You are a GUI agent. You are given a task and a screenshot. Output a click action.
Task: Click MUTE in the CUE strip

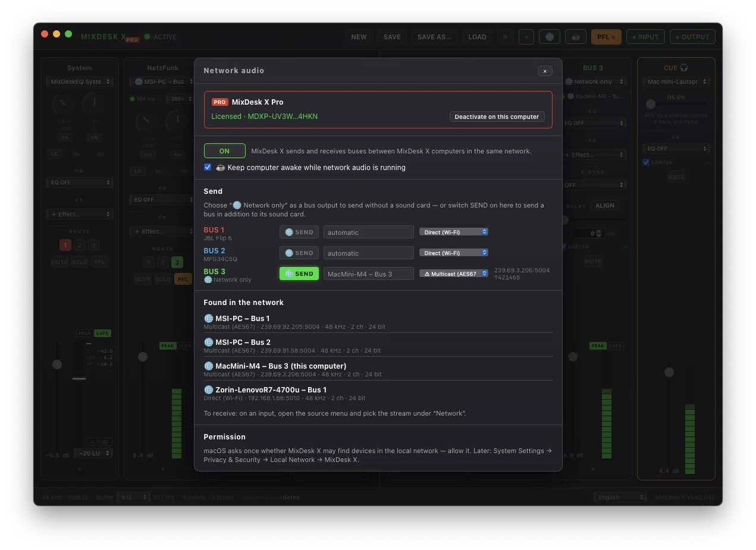tap(676, 177)
